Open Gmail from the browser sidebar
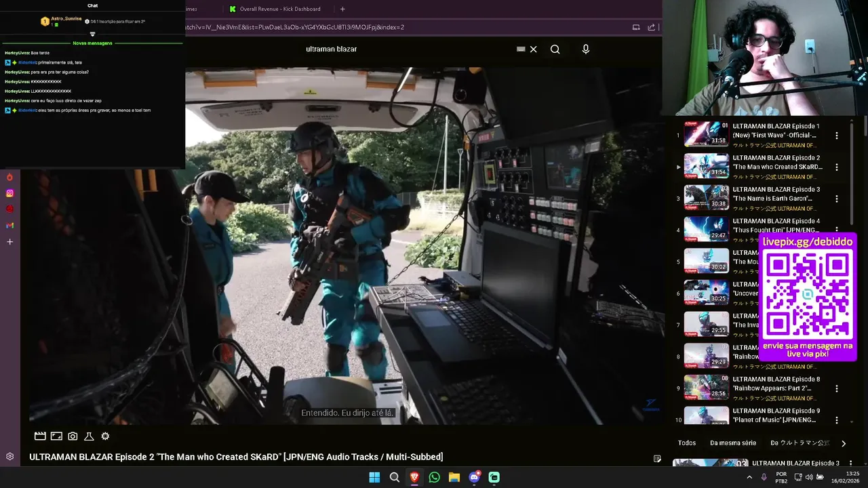Viewport: 868px width, 488px height. pyautogui.click(x=9, y=226)
